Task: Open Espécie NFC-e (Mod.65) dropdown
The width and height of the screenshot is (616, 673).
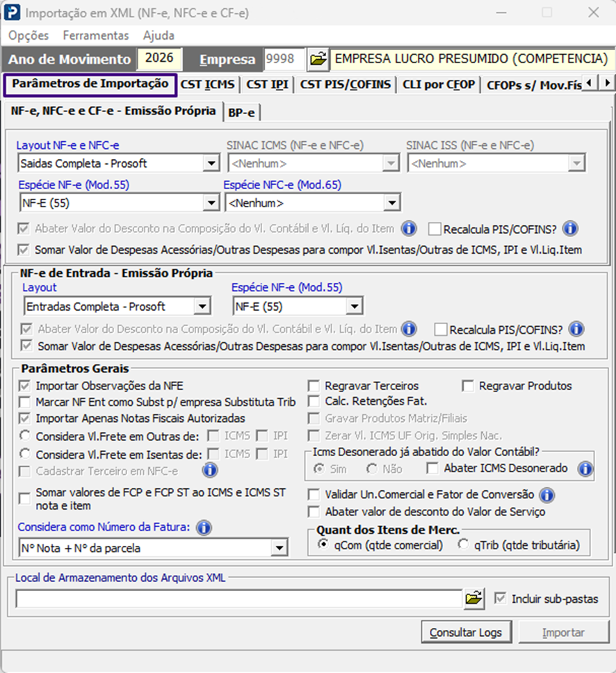Action: [313, 202]
